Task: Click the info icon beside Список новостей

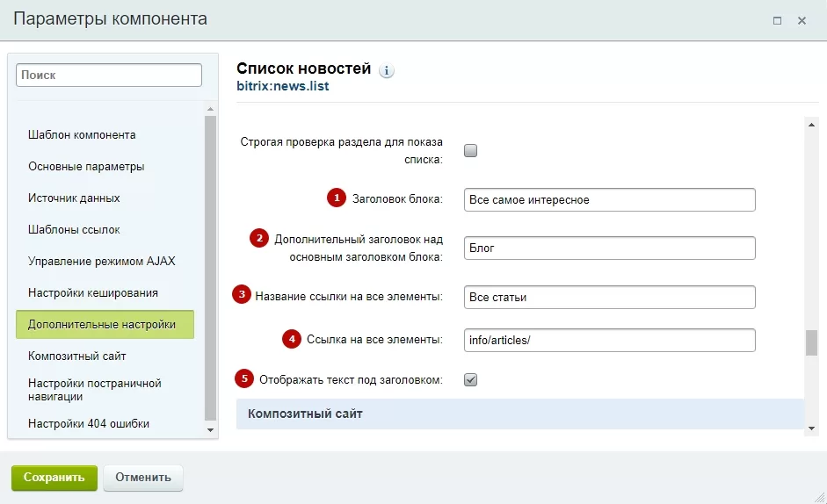Action: point(387,70)
